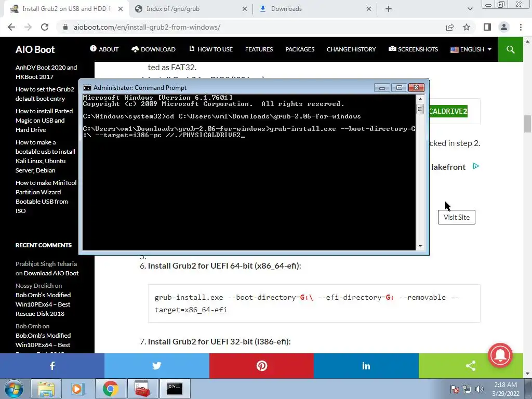Open How to install Parted Magic link
This screenshot has height=399, width=532.
[x=44, y=121]
